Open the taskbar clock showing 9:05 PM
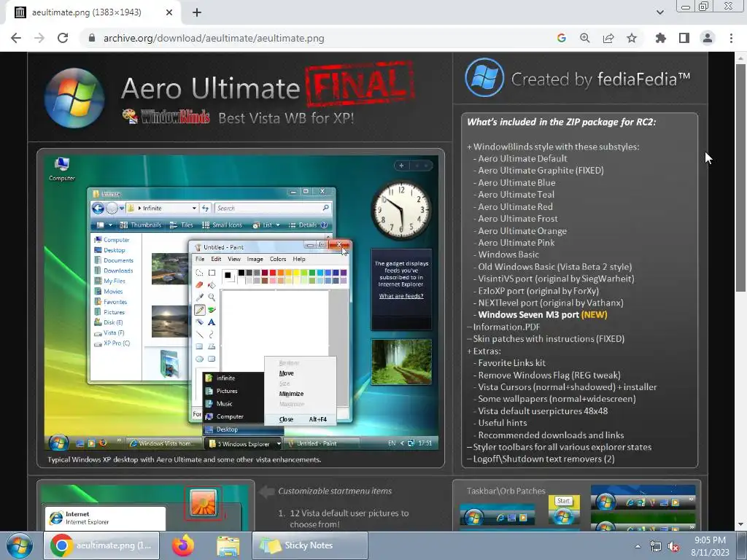This screenshot has height=560, width=747. [710, 546]
